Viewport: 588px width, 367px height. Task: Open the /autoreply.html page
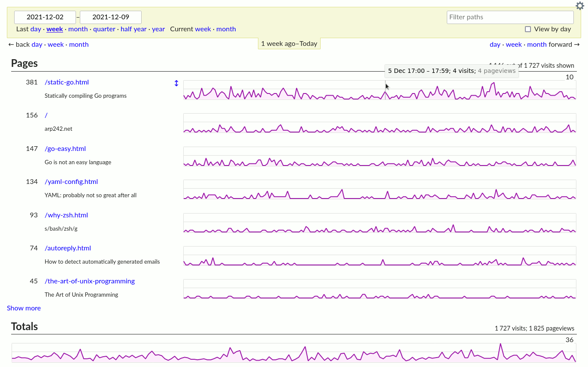click(68, 248)
